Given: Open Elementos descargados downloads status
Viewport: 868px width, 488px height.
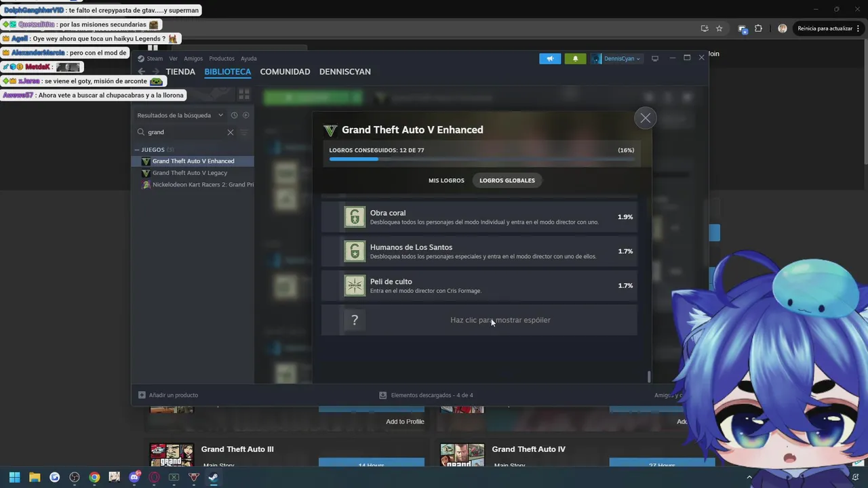Looking at the screenshot, I should 426,395.
